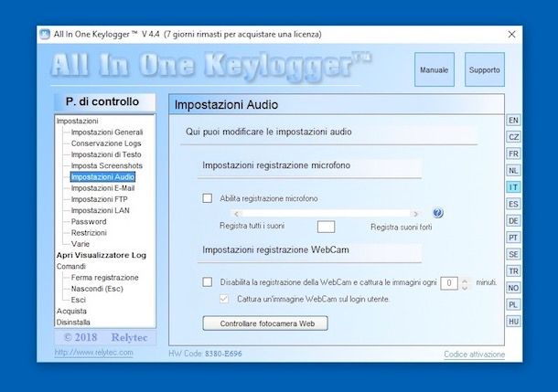Image resolution: width=558 pixels, height=392 pixels.
Task: Click 'Controllare fotocamera Web' button
Action: pos(265,323)
